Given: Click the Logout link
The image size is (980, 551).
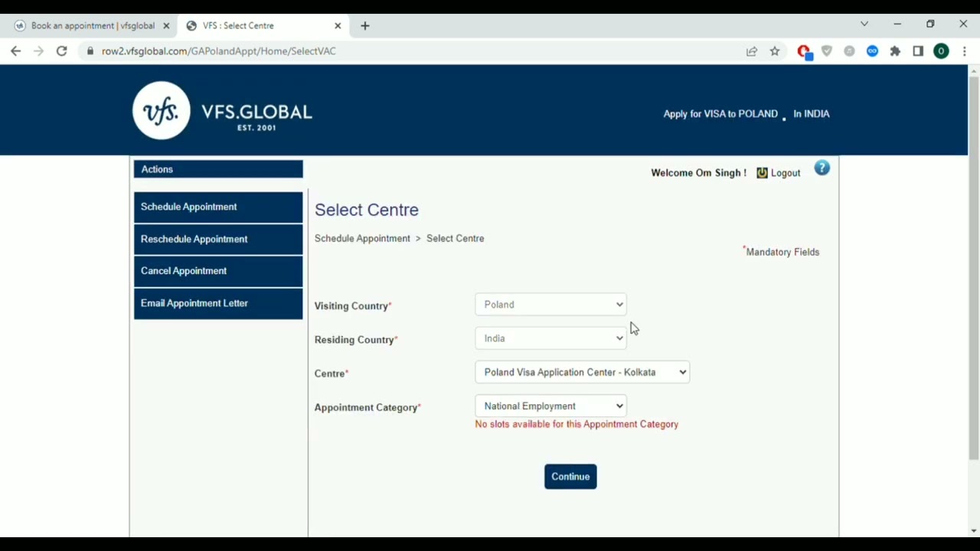Looking at the screenshot, I should 786,173.
